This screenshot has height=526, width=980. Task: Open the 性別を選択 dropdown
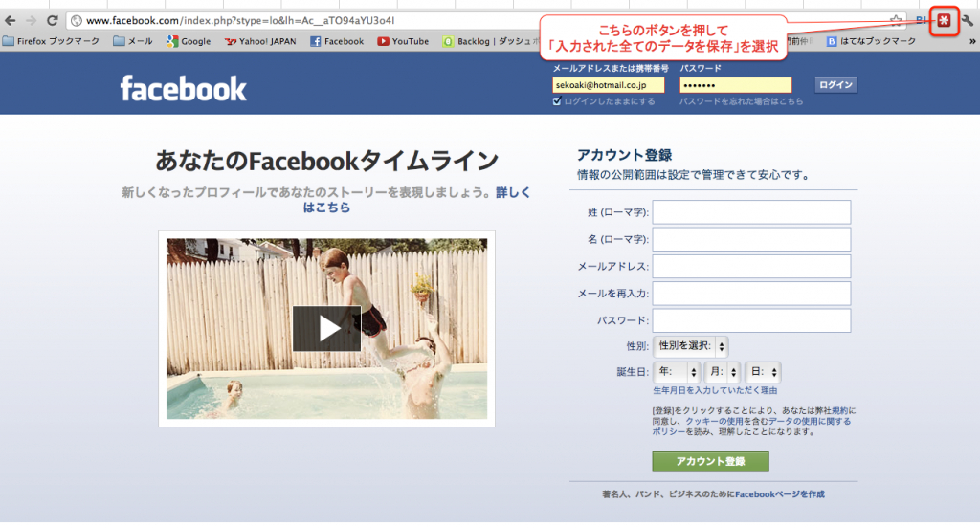coord(691,346)
